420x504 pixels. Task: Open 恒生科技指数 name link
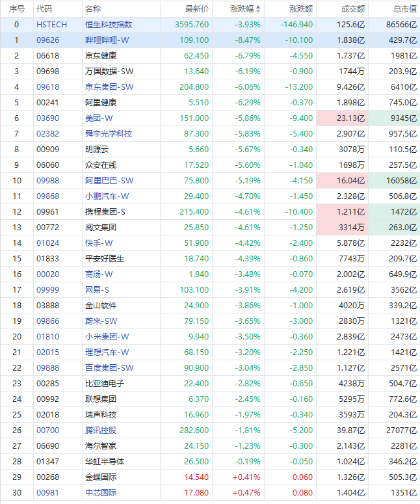point(109,25)
